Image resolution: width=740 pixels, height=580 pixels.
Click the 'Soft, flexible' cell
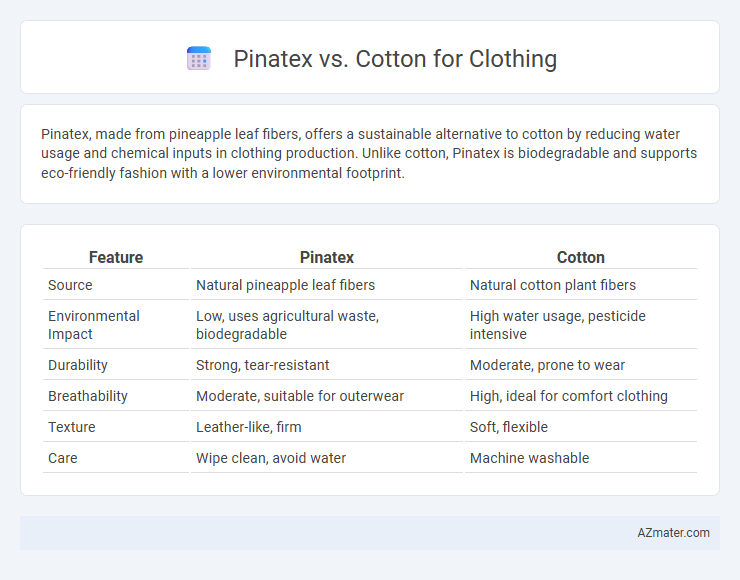[x=580, y=427]
